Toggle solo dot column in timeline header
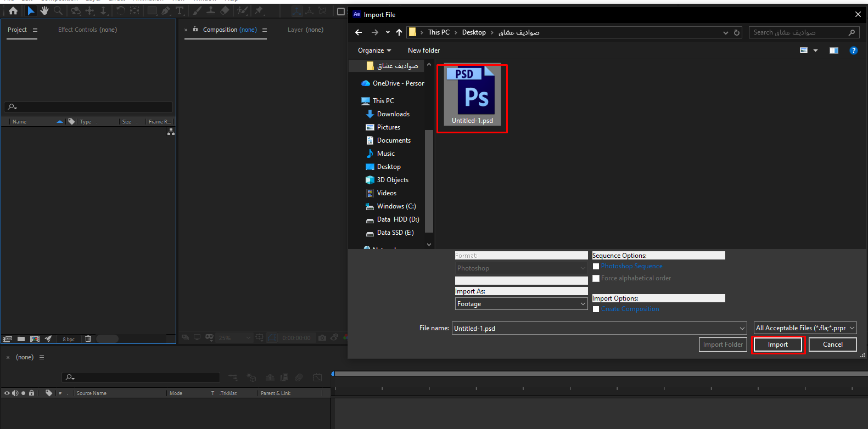 [23, 393]
